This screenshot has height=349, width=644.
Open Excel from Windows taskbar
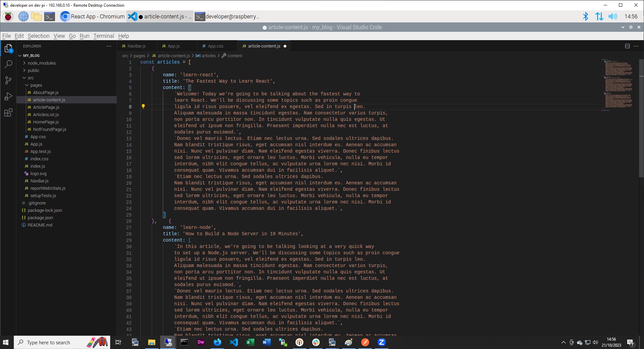coord(250,342)
